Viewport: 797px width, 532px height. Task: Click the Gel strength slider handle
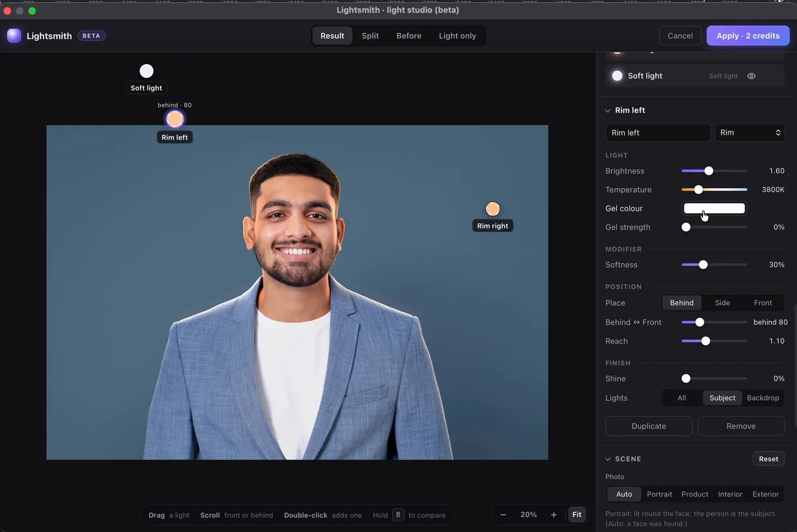686,228
